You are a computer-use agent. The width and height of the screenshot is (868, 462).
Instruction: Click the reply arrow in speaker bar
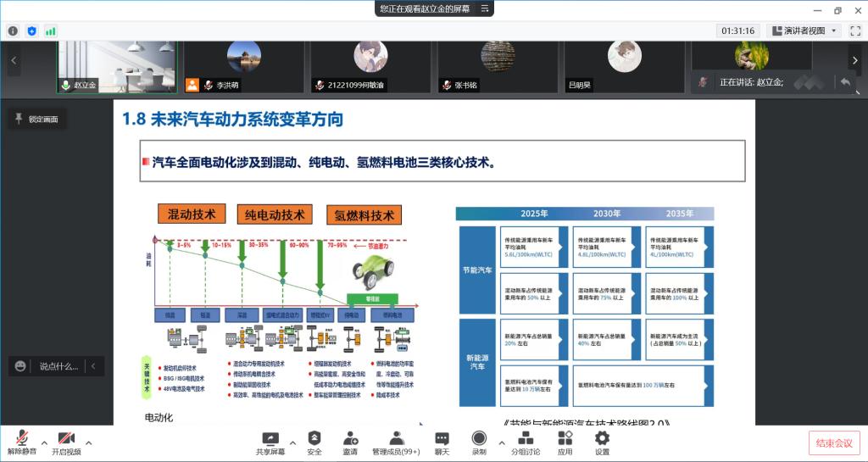pos(845,82)
